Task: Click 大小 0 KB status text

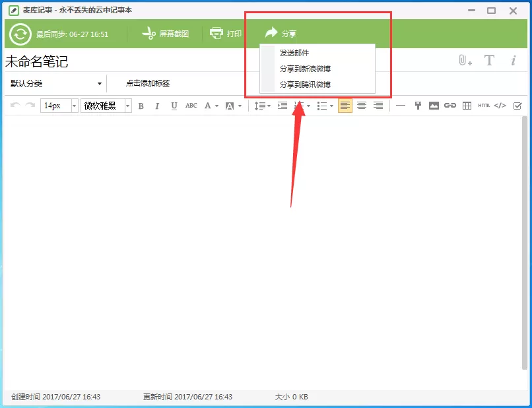Action: [x=292, y=397]
